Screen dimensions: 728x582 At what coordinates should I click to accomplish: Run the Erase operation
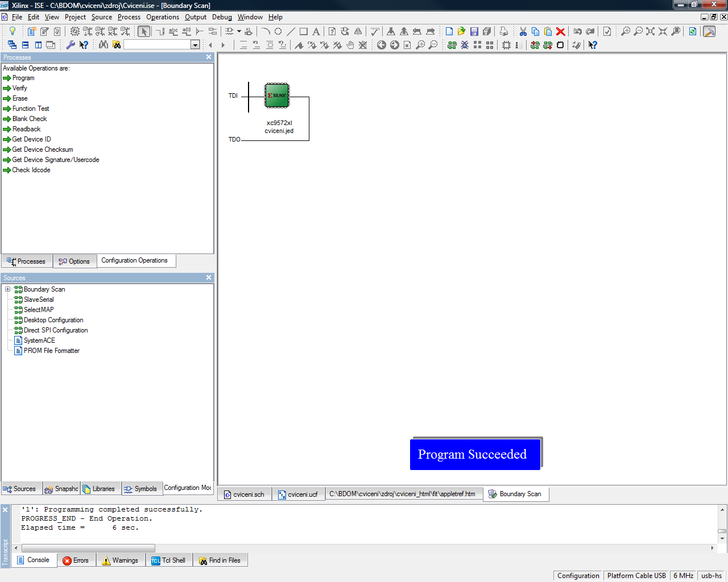click(15, 98)
